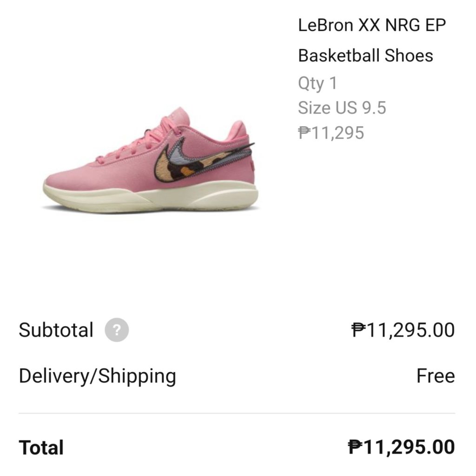Click the Subtotal label

(x=56, y=330)
